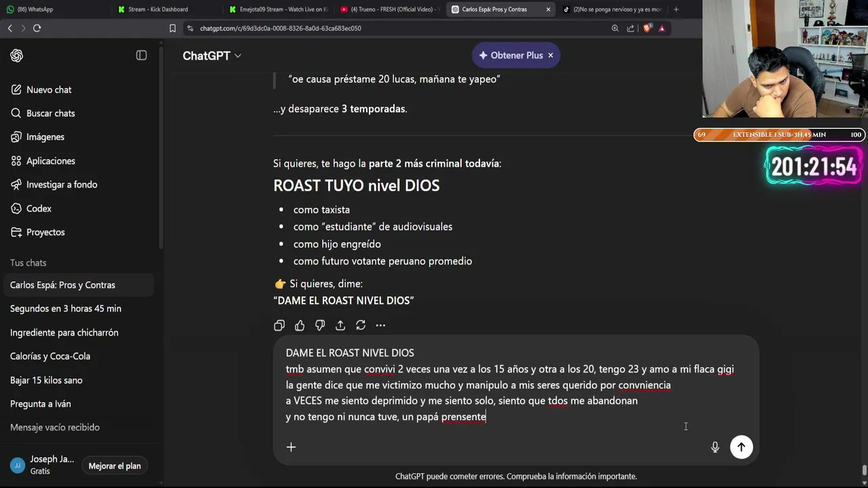Regenerate the response

(361, 325)
